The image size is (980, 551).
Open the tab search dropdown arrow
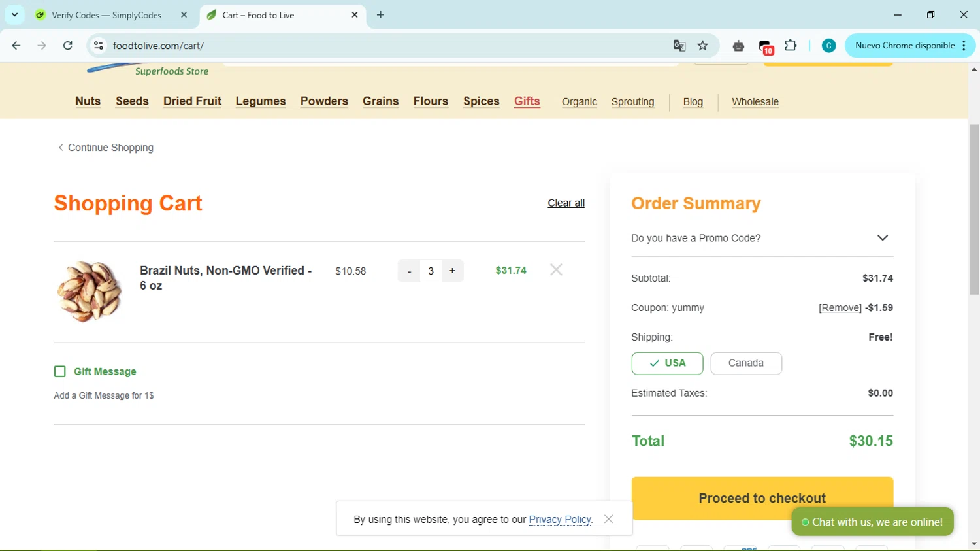click(x=14, y=15)
